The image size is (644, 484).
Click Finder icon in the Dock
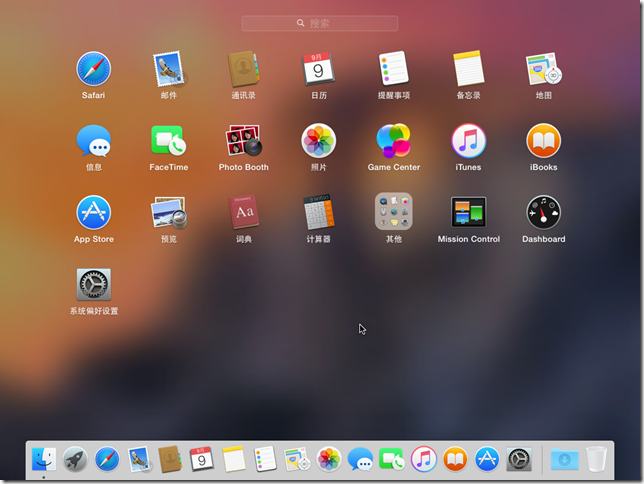pyautogui.click(x=44, y=459)
